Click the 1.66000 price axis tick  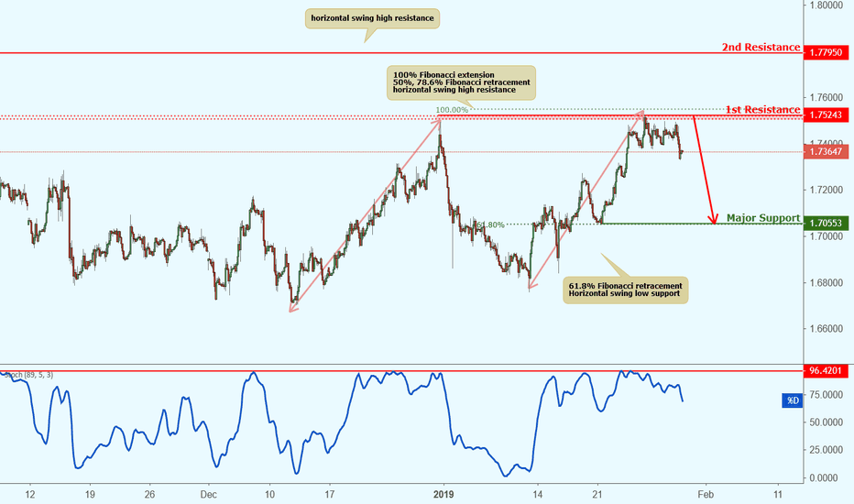[x=827, y=329]
